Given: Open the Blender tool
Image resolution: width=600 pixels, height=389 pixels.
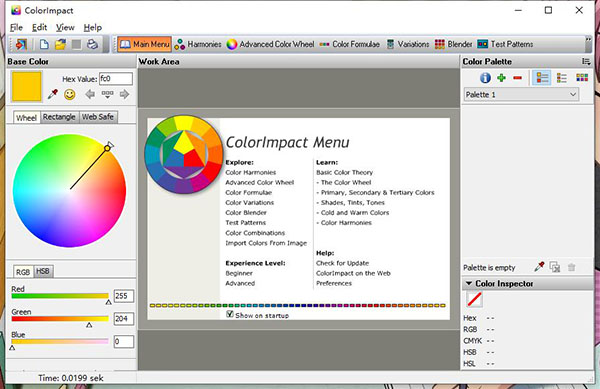Looking at the screenshot, I should [453, 44].
